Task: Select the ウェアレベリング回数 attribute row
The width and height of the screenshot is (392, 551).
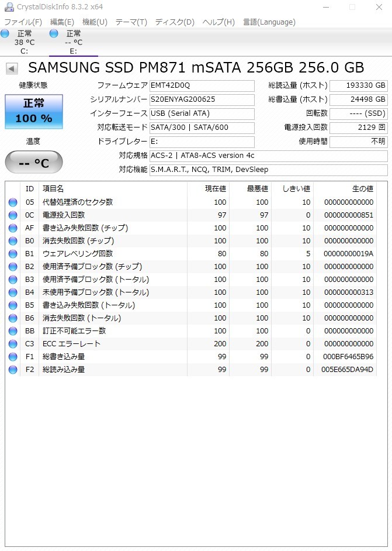Action: (191, 254)
